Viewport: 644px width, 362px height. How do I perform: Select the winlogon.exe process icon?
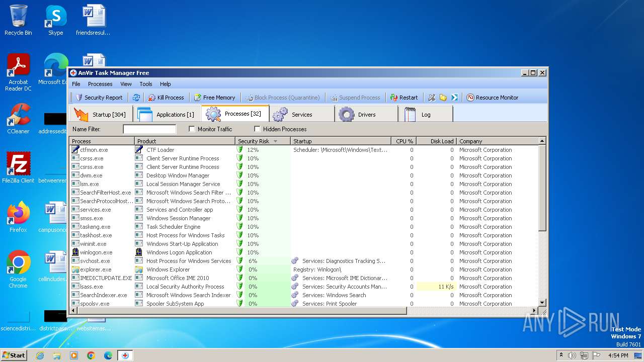75,252
